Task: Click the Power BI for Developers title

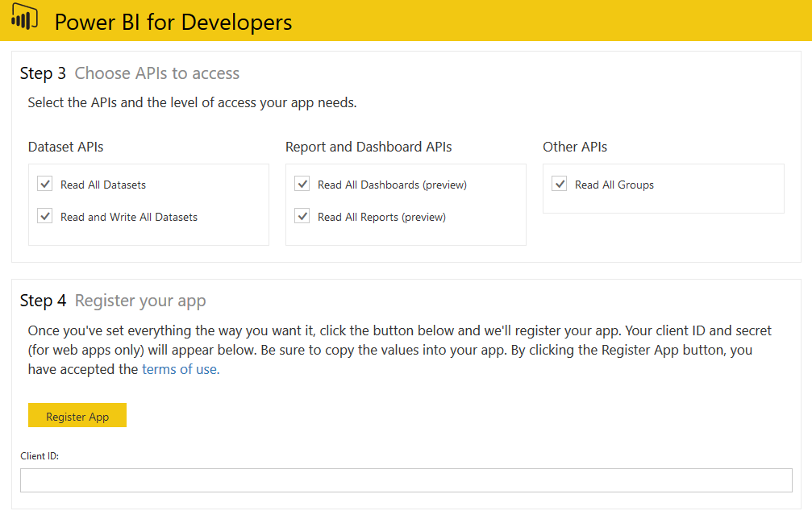Action: pos(173,22)
